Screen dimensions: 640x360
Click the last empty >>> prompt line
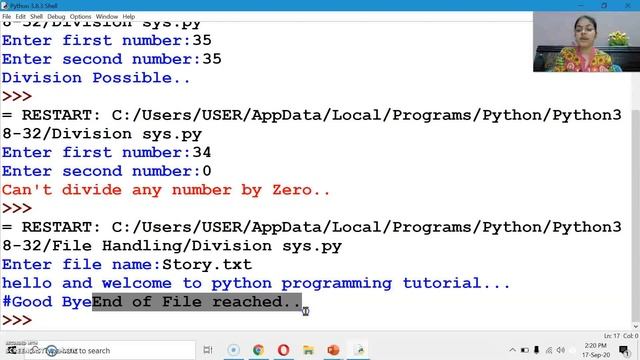(x=17, y=320)
